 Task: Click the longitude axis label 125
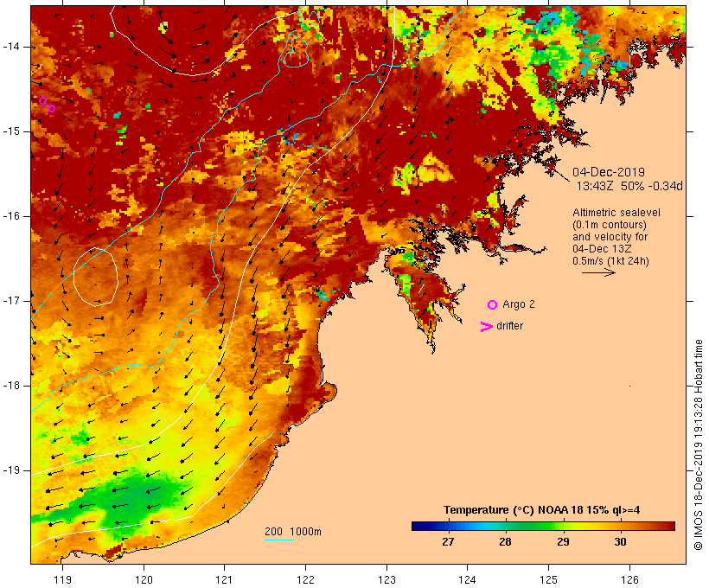pyautogui.click(x=548, y=579)
